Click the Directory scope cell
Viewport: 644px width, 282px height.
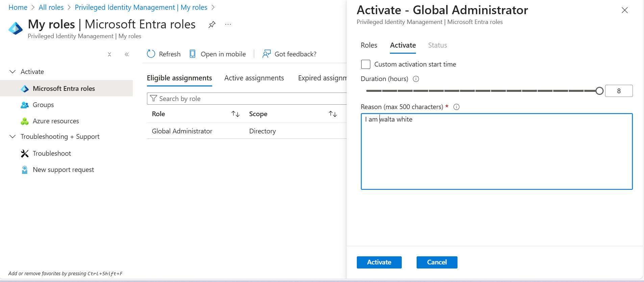[263, 131]
